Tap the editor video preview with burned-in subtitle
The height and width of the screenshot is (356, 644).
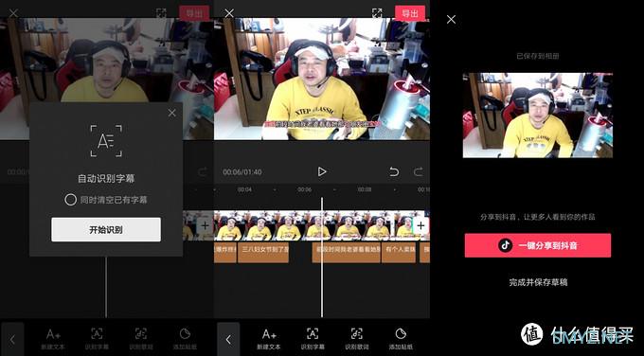tap(322, 79)
